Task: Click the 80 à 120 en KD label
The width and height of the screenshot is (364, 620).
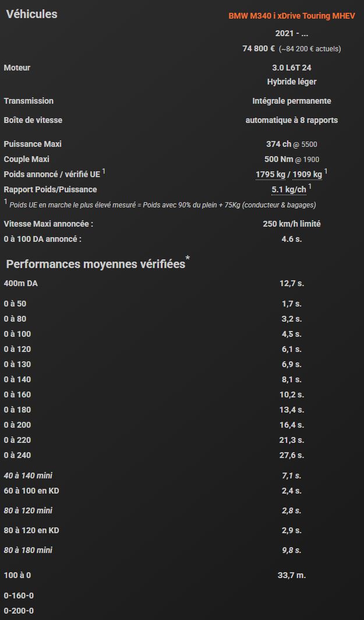Action: [x=31, y=530]
